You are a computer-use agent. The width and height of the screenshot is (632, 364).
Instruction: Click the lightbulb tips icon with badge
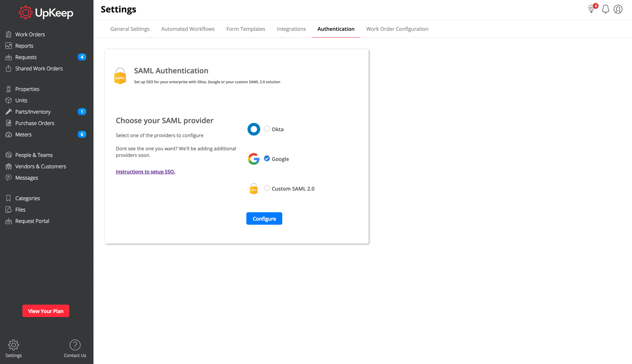pos(591,9)
